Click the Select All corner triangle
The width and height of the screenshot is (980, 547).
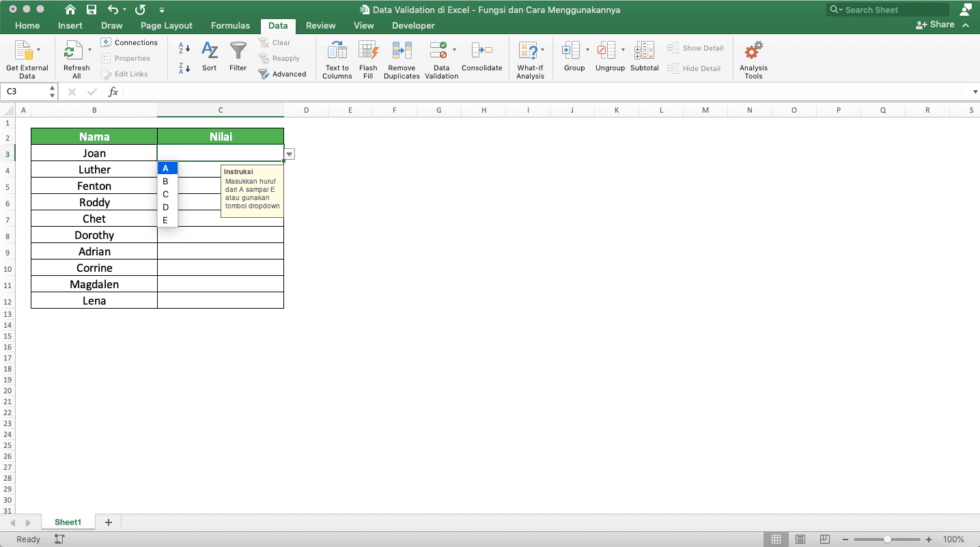click(x=8, y=111)
